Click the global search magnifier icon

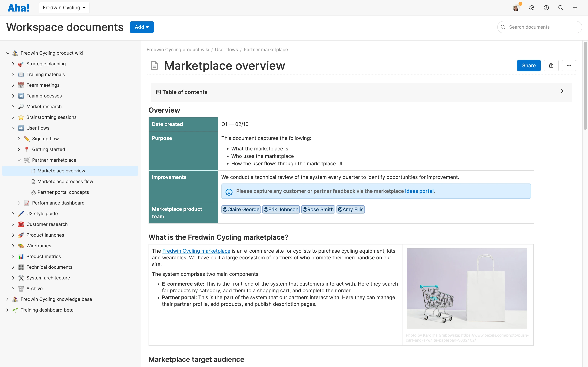[x=561, y=7]
